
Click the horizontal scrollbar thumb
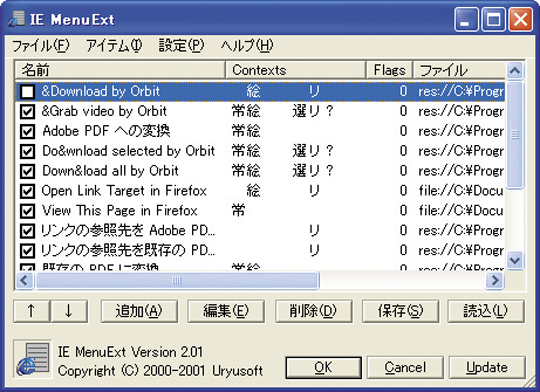[x=177, y=280]
